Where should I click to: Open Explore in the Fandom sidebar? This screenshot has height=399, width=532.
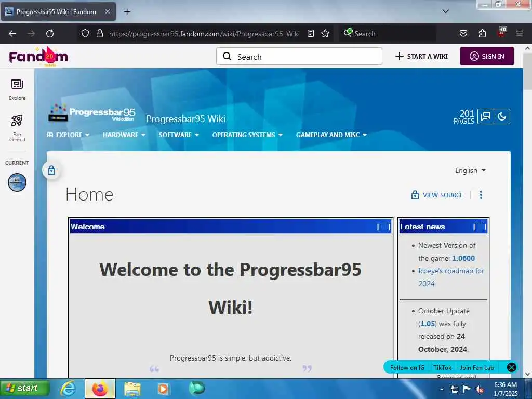click(x=17, y=89)
